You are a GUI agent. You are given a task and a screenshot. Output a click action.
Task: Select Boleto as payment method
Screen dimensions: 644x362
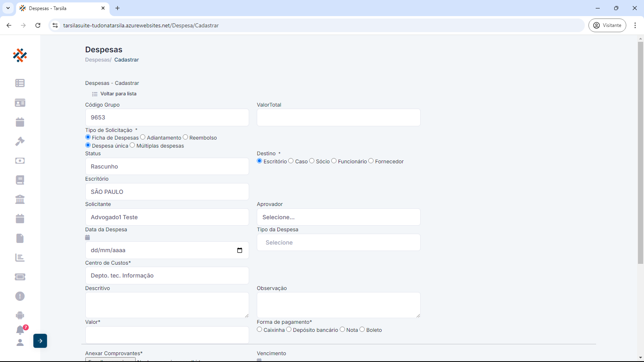coord(362,329)
